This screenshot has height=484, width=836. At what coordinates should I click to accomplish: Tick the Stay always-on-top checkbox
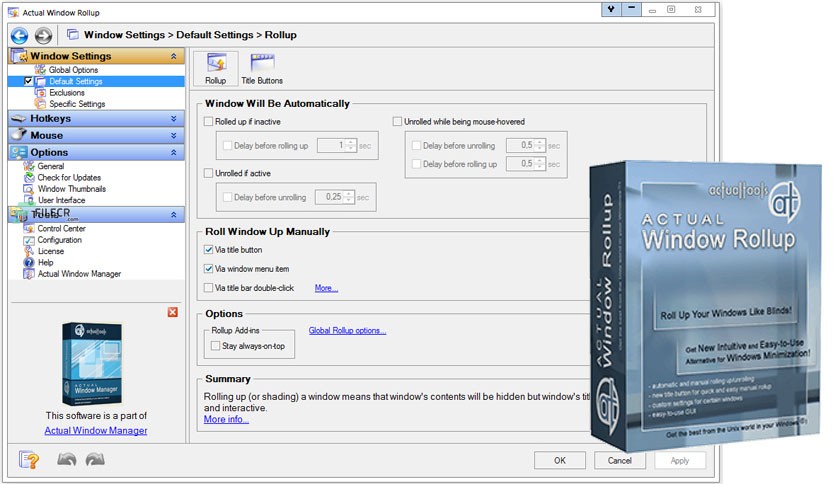pos(215,346)
